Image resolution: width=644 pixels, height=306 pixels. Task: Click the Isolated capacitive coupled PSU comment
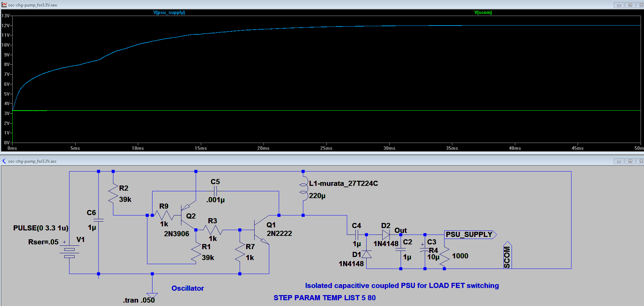pyautogui.click(x=402, y=286)
